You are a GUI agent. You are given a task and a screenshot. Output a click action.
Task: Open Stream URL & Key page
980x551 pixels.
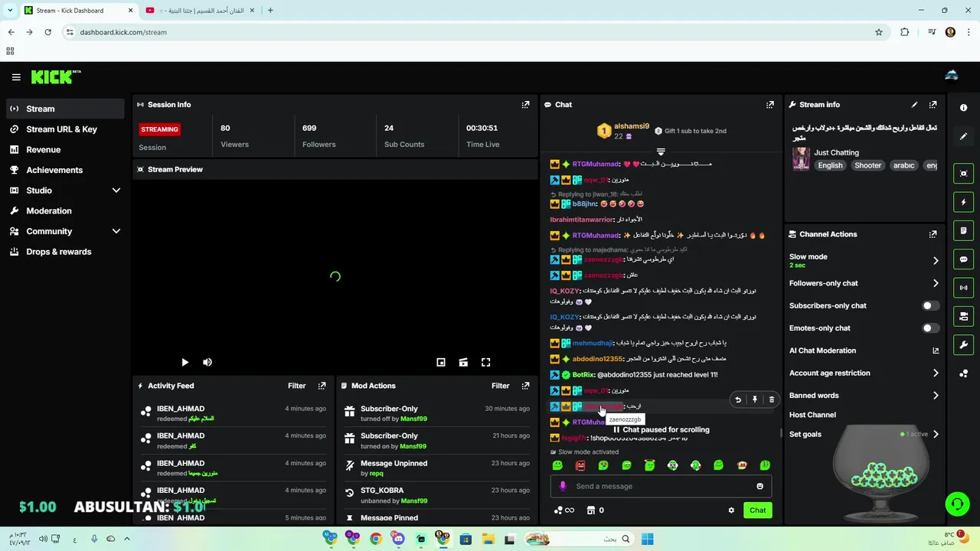click(x=64, y=129)
